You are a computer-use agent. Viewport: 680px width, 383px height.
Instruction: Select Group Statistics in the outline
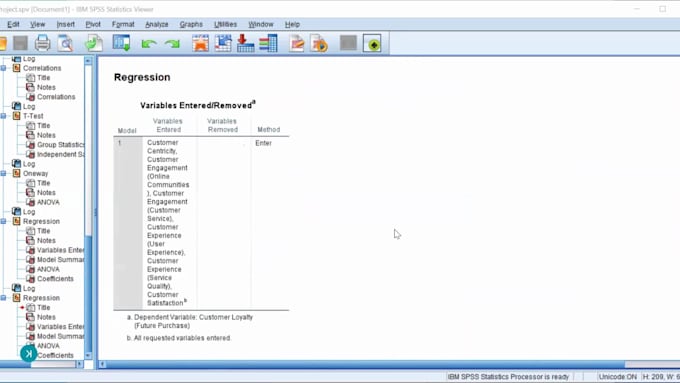point(61,144)
